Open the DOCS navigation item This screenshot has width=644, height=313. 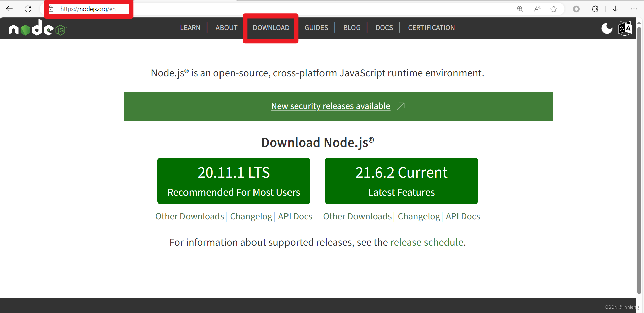(x=384, y=28)
